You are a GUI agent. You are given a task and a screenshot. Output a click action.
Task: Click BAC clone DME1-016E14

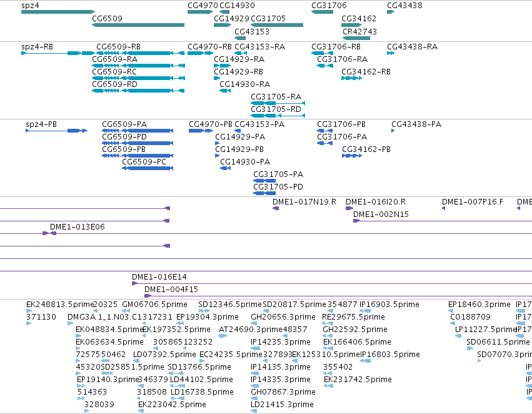click(332, 283)
